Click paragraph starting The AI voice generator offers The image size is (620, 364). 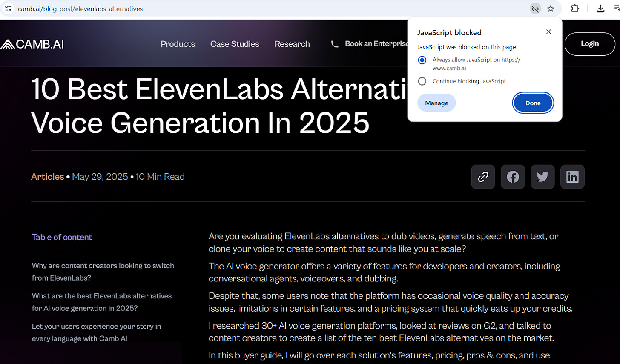coord(384,272)
